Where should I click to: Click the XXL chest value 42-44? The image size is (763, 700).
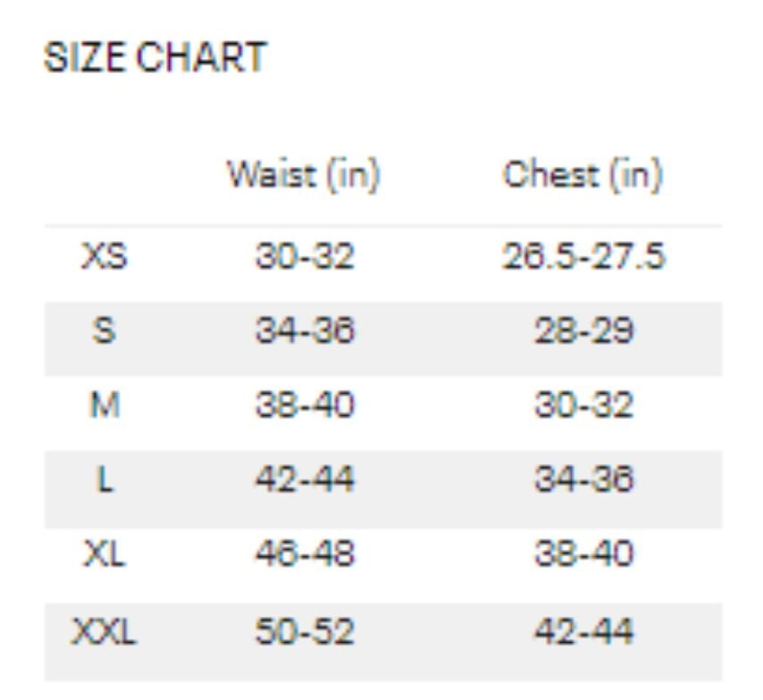click(583, 631)
